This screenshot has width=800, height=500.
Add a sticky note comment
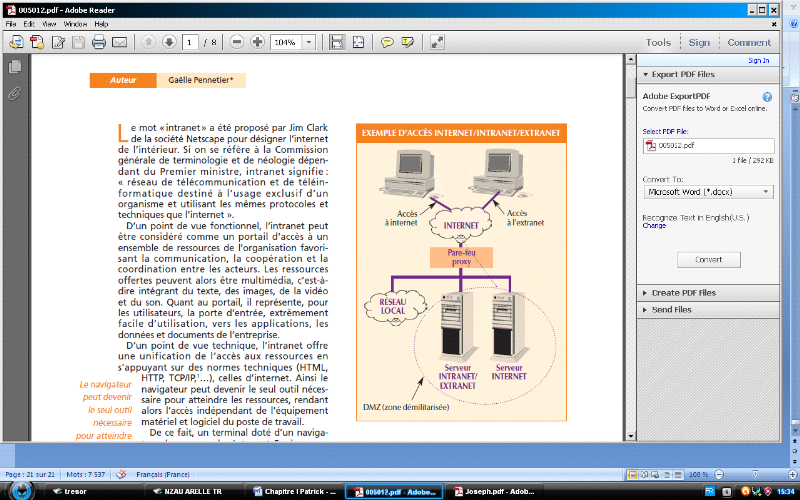pos(387,42)
